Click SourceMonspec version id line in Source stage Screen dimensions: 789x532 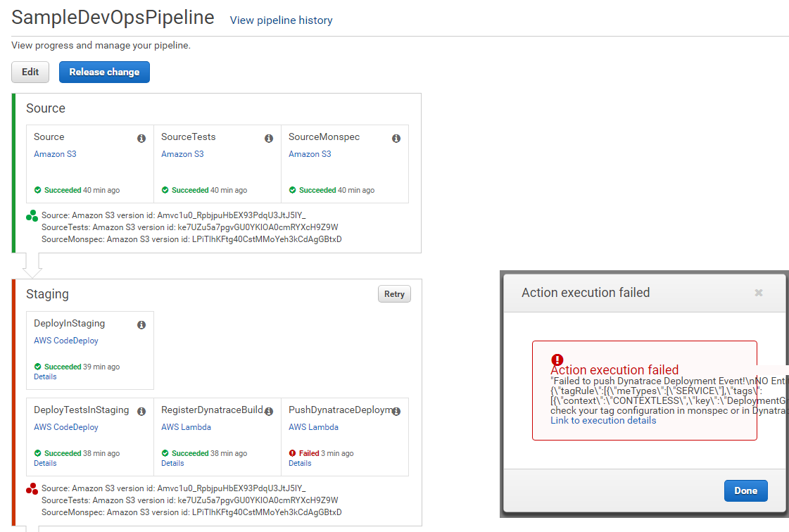(x=191, y=239)
